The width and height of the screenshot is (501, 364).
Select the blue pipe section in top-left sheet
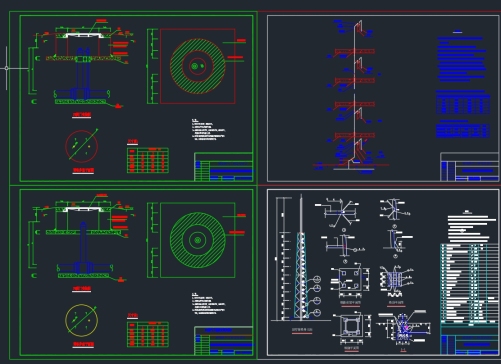pyautogui.click(x=83, y=74)
